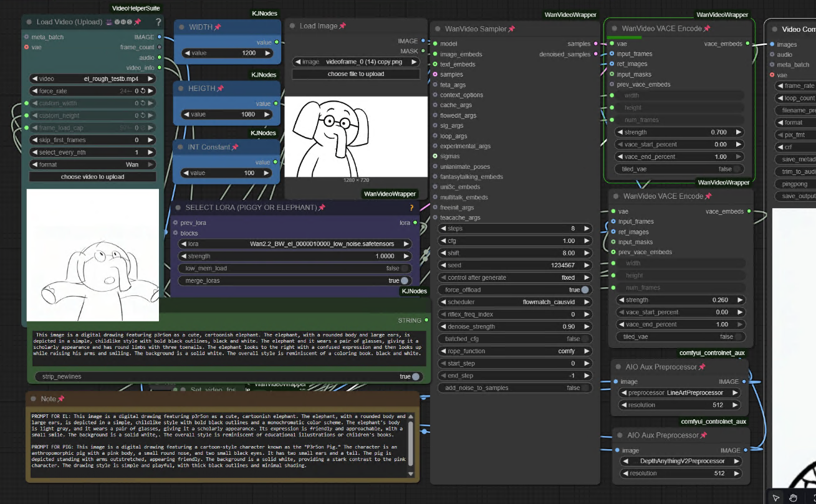Increase WIDTH value 1200 with right arrow

click(x=268, y=53)
